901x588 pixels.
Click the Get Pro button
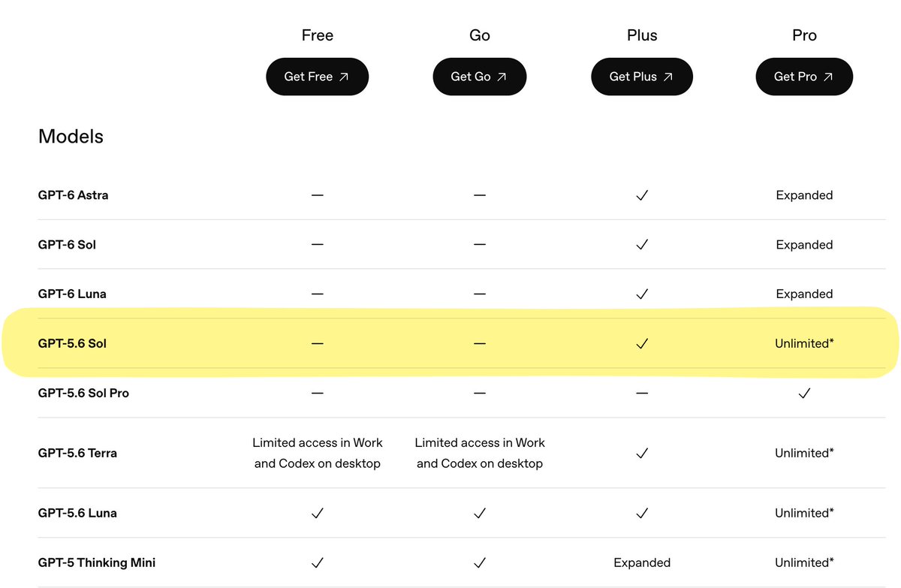click(804, 77)
